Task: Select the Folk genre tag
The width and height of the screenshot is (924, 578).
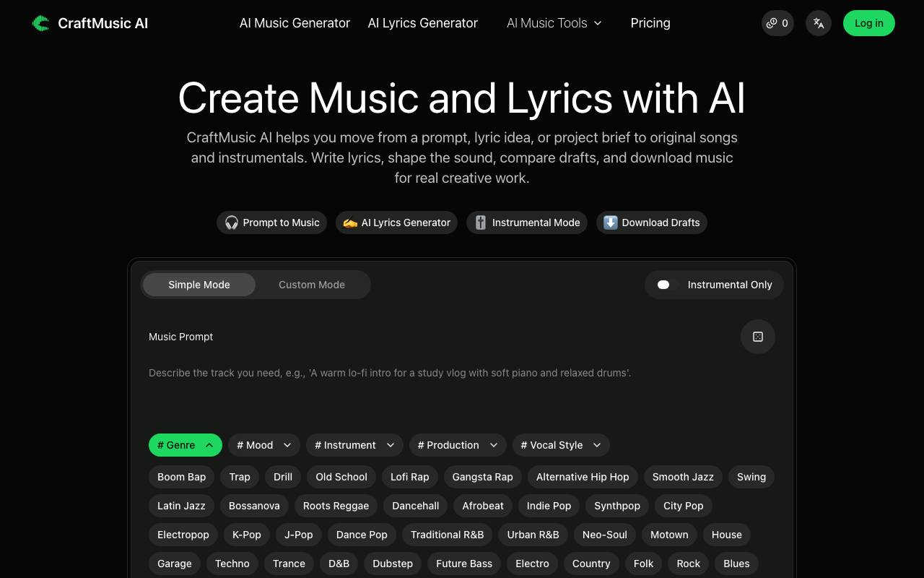Action: (x=644, y=564)
